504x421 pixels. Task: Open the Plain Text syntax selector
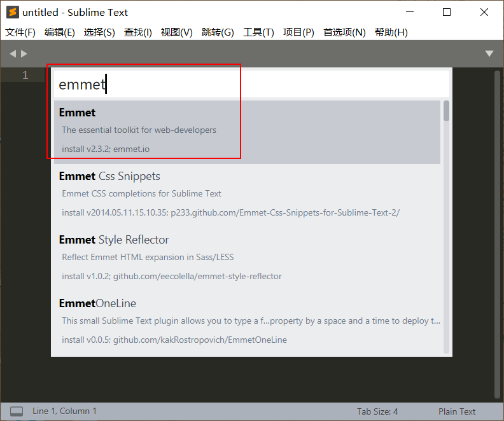coord(457,411)
